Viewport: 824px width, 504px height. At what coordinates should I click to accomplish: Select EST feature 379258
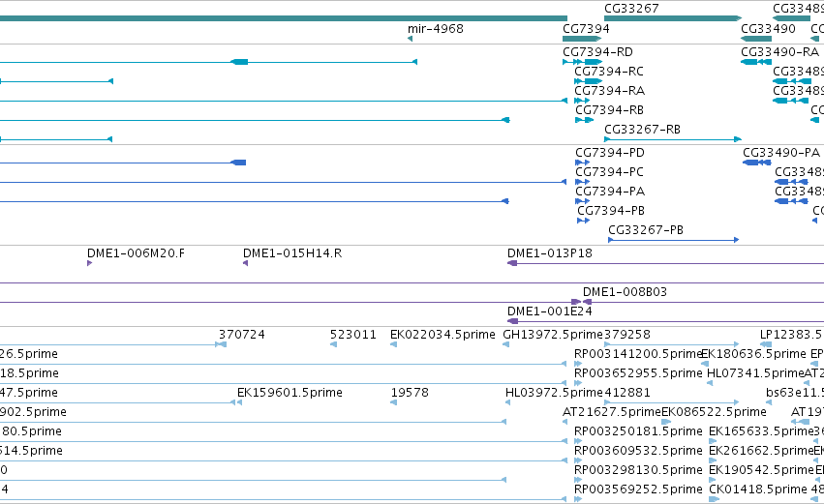(627, 335)
